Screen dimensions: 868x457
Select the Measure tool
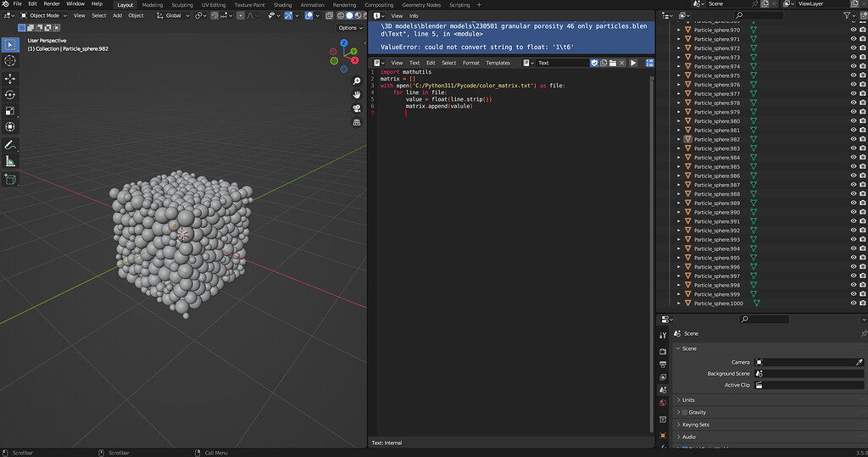pos(10,161)
